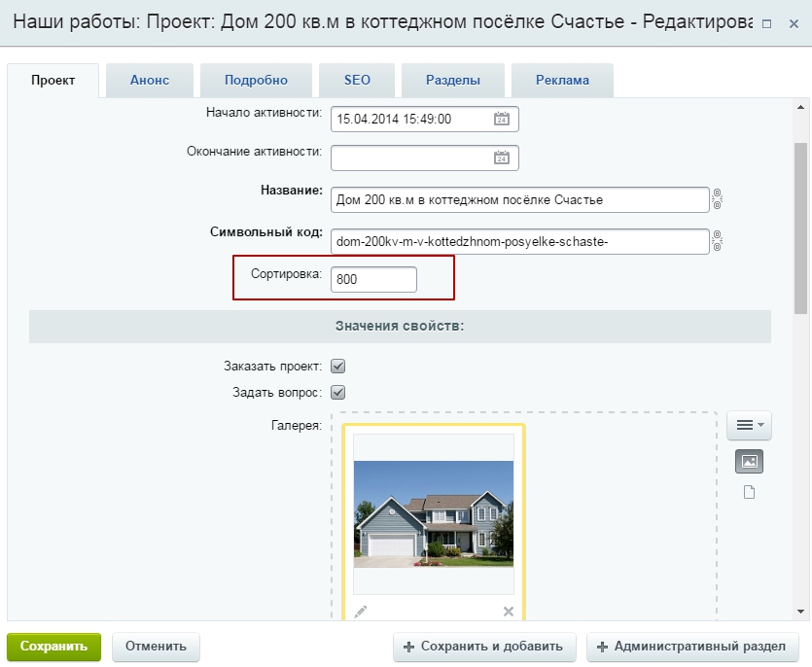Toggle the Задать вопрос checkbox
812x667 pixels.
click(x=338, y=393)
